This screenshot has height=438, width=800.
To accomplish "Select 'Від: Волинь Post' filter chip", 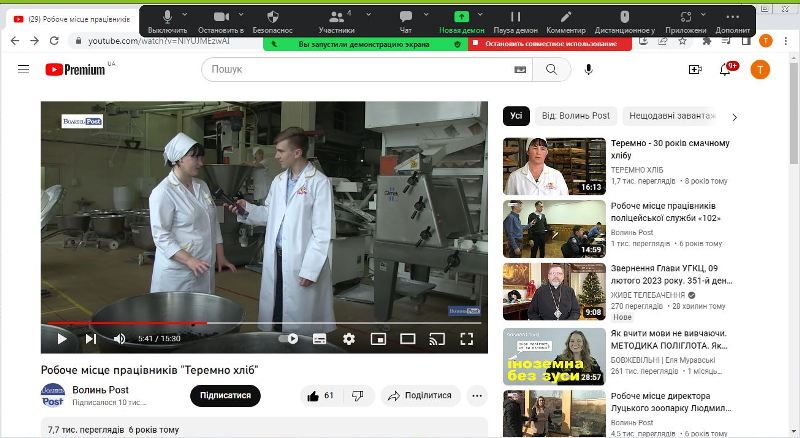I will tap(575, 116).
